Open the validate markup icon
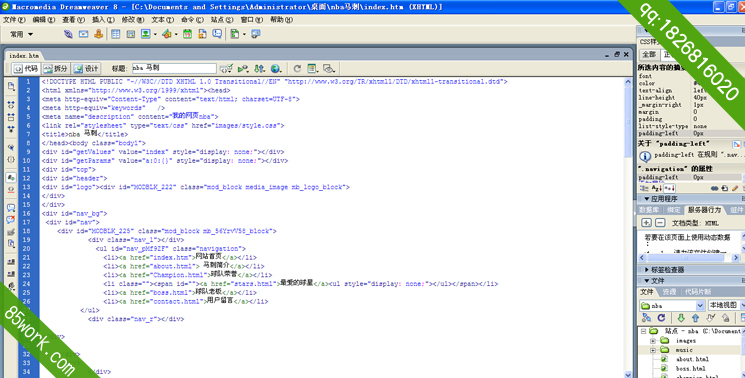Screen dimensions: 745x378 coord(226,68)
